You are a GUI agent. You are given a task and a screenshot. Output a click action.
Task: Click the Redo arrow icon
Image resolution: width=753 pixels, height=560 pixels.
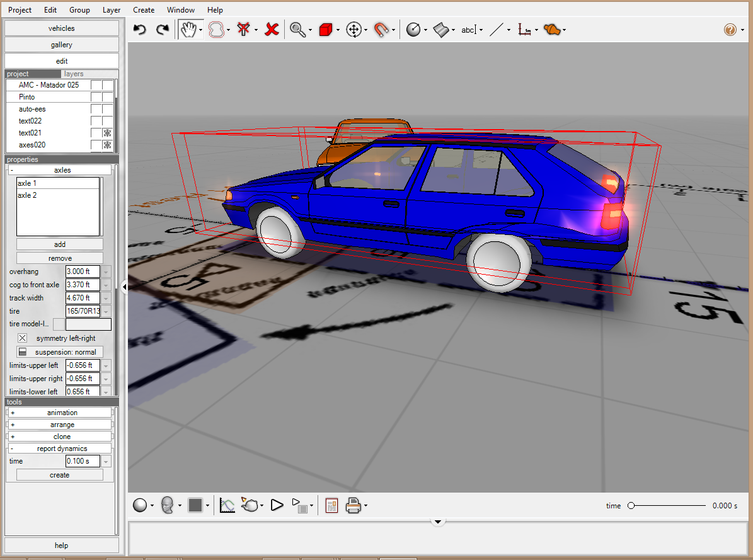[x=163, y=30]
